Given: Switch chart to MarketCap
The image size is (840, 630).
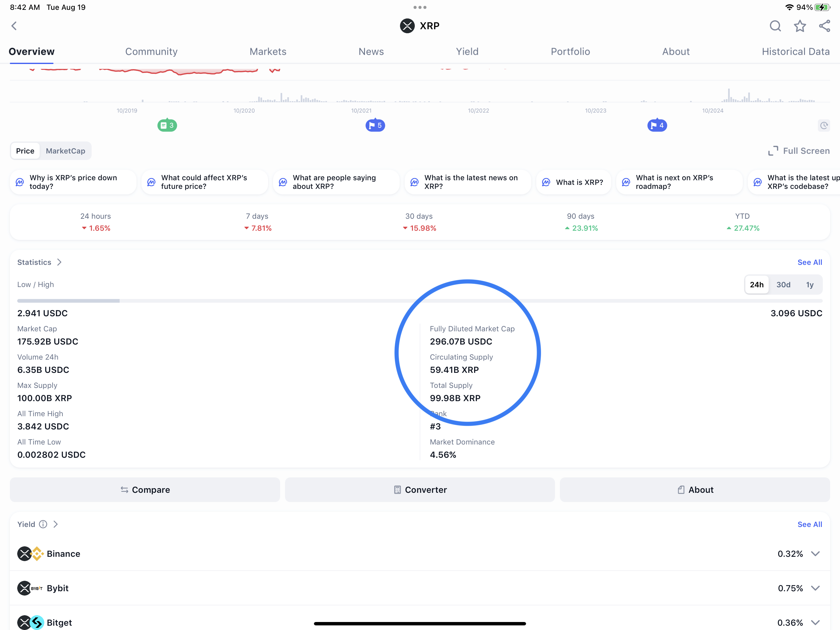Looking at the screenshot, I should pyautogui.click(x=65, y=151).
